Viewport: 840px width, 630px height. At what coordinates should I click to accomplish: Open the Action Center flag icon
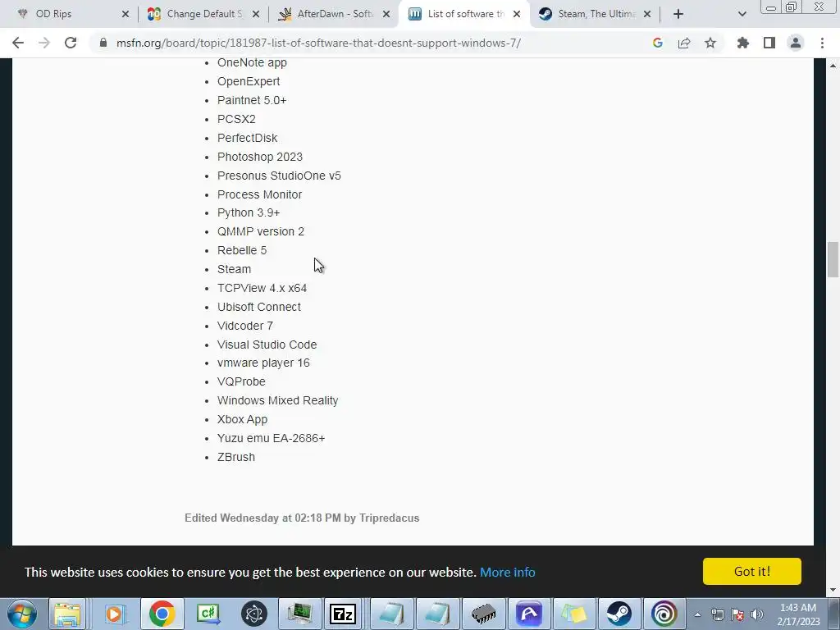pos(737,614)
